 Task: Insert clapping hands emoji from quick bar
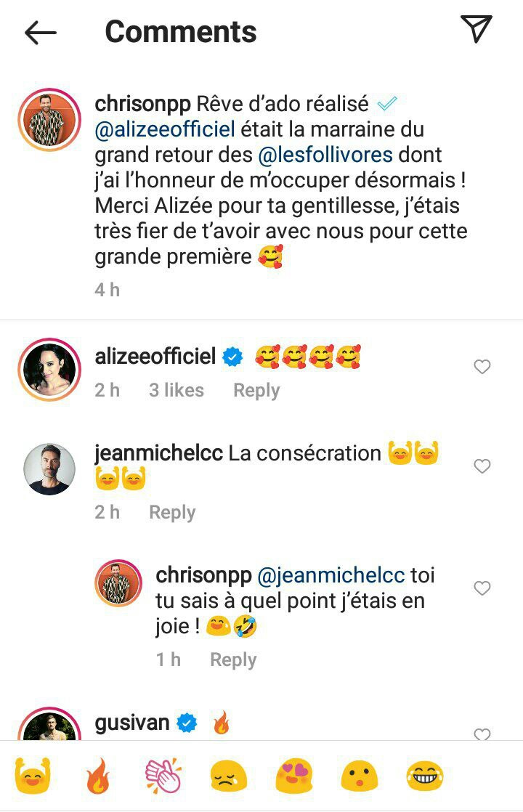pos(163,777)
